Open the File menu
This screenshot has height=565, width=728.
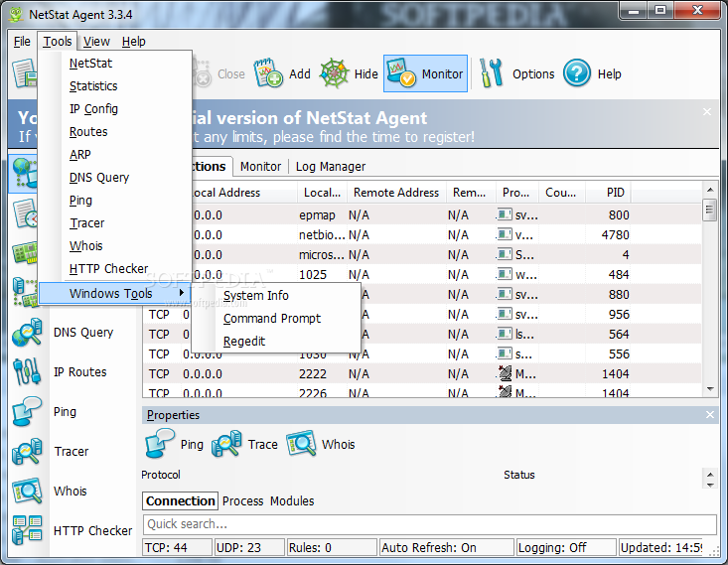[22, 42]
